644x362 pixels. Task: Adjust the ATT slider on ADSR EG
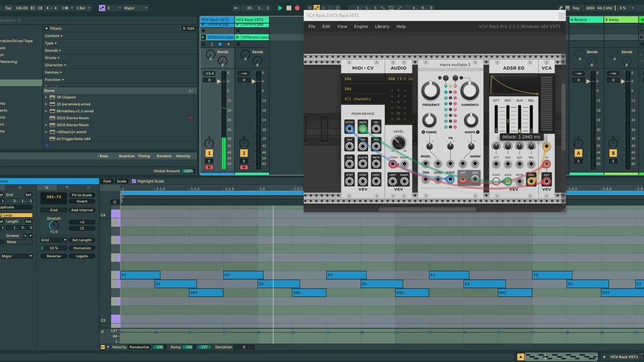(496, 119)
